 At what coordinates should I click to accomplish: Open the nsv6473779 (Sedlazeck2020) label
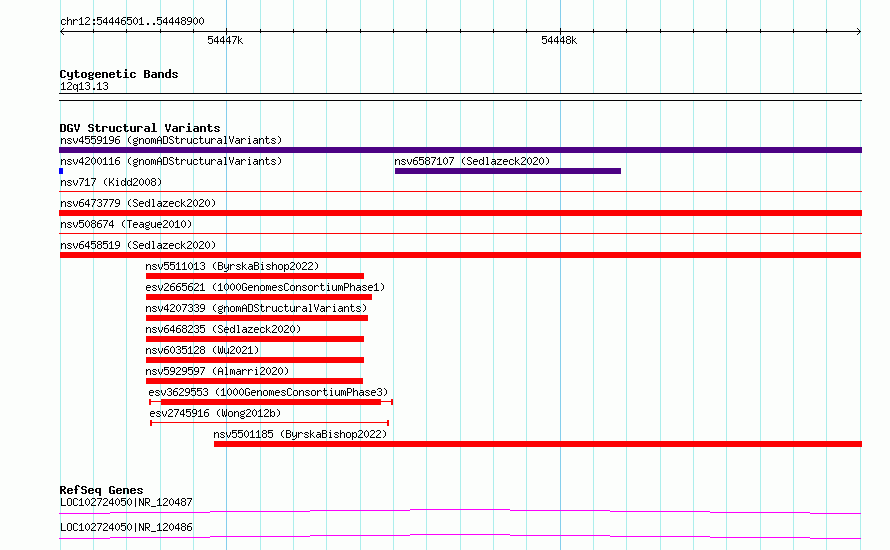[138, 203]
